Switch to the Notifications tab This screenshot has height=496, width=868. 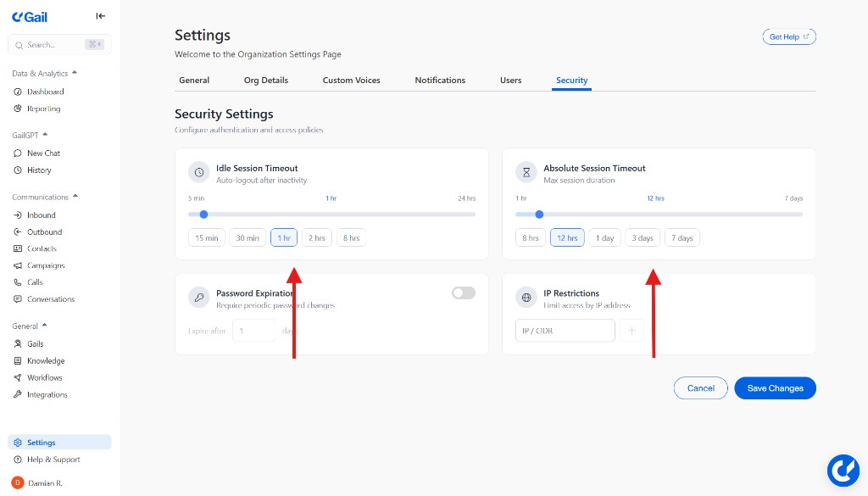(440, 81)
